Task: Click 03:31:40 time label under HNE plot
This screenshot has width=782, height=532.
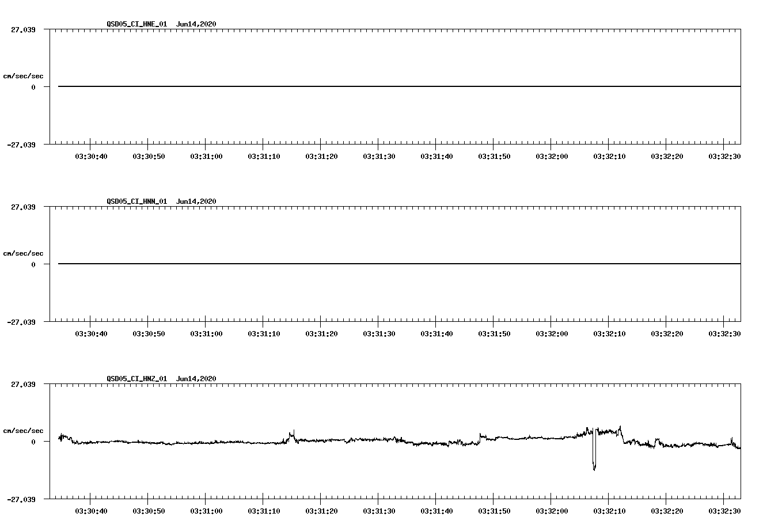Action: 436,156
